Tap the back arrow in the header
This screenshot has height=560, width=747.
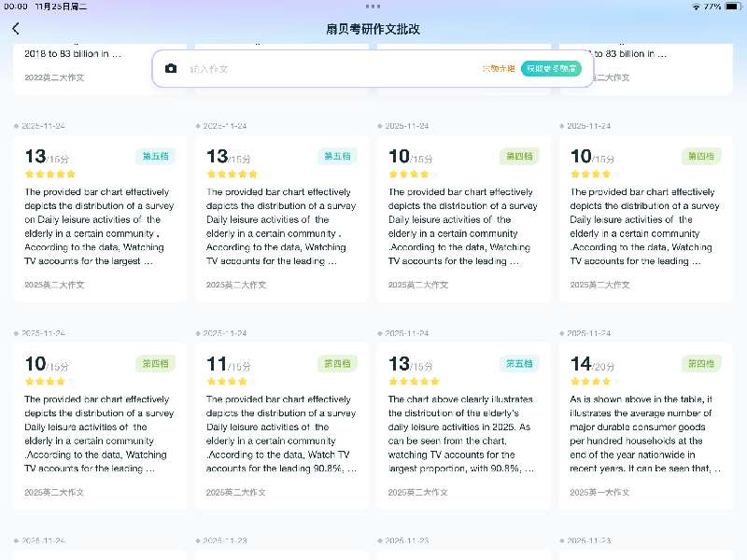click(x=16, y=29)
